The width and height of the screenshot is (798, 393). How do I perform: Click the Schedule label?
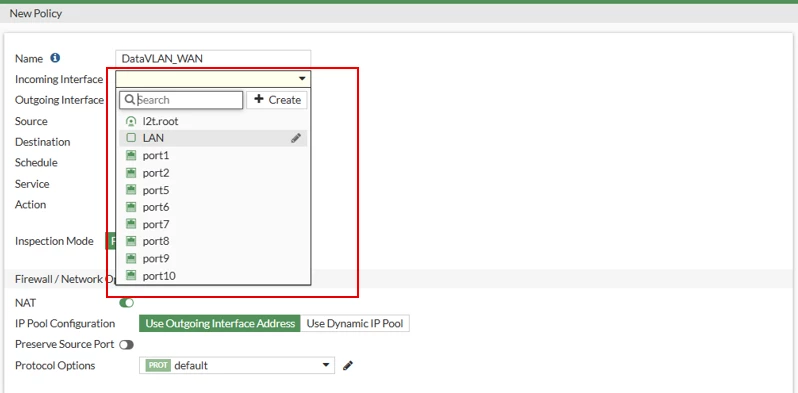[36, 162]
